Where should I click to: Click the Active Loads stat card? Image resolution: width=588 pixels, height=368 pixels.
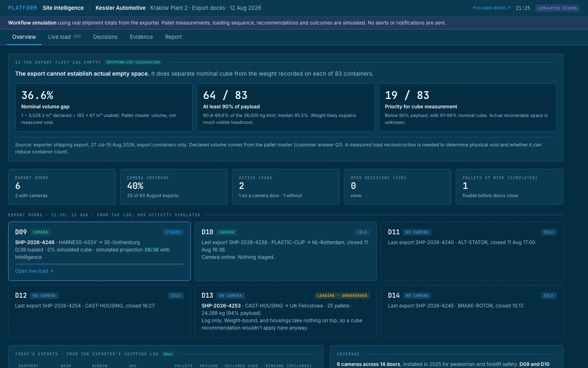click(286, 187)
